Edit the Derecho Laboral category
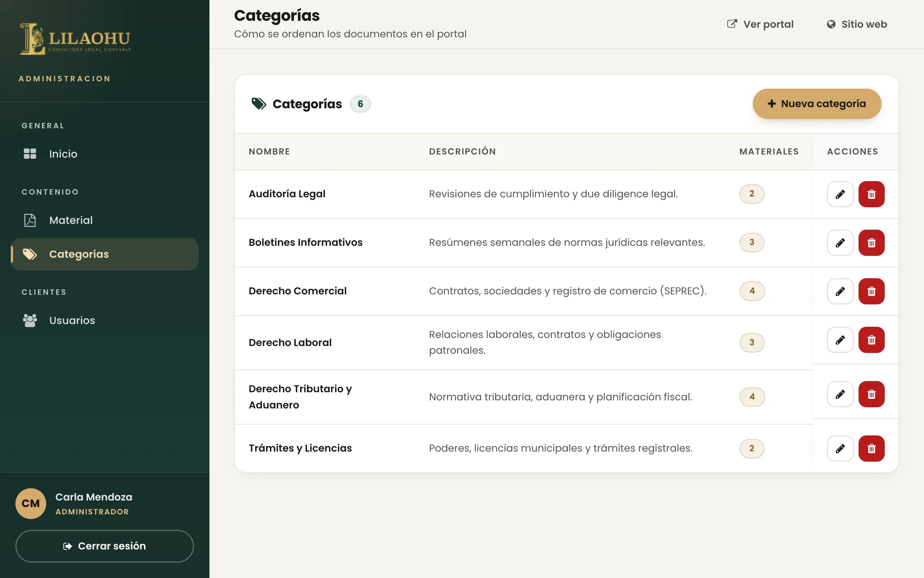Screen dimensions: 924x578 click(840, 340)
